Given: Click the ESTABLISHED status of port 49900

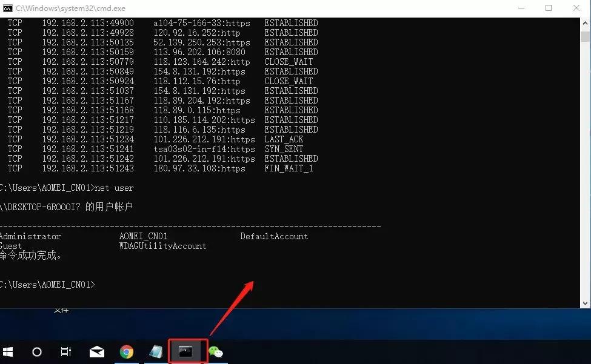Looking at the screenshot, I should pos(291,22).
